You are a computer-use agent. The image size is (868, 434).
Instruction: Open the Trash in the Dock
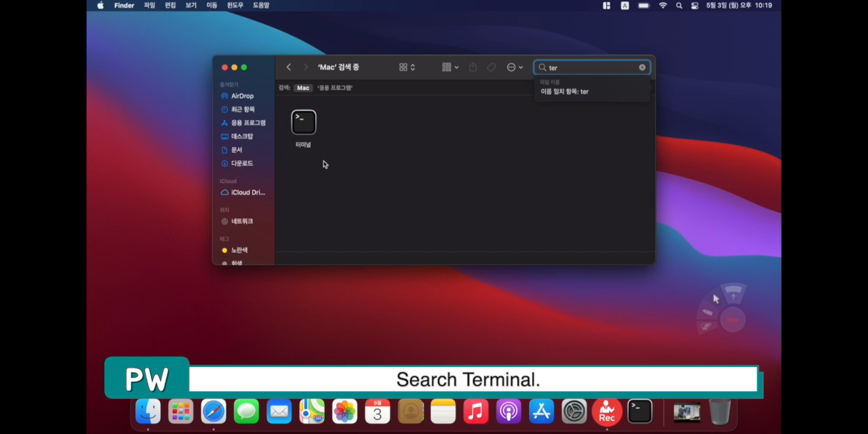click(x=720, y=411)
